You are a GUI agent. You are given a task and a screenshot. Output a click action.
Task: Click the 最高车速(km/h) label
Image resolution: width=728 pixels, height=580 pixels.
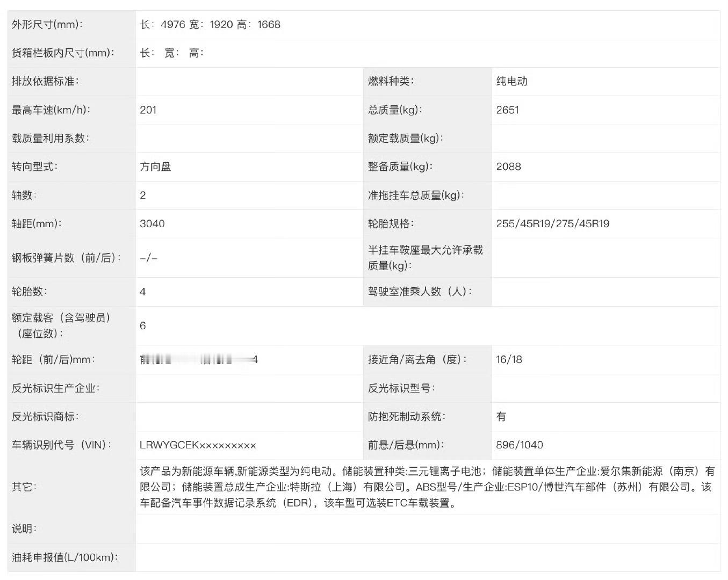point(51,110)
